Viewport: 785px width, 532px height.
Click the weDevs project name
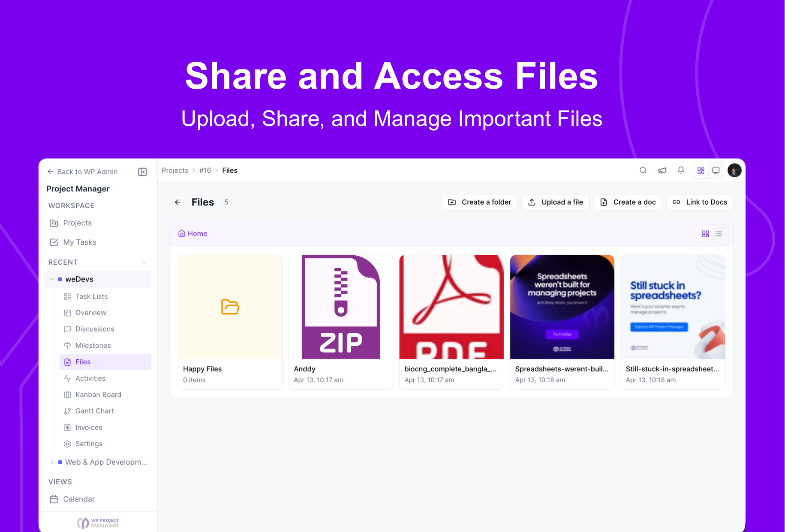(x=79, y=279)
